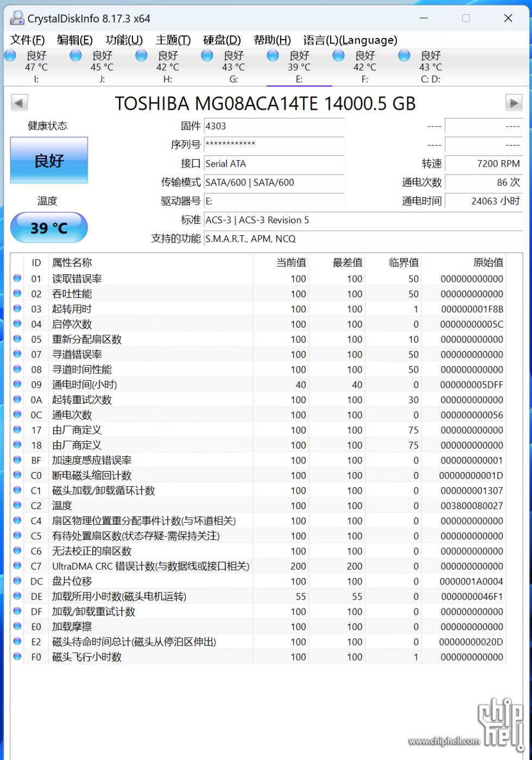
Task: Open the 编辑(E) menu
Action: pos(75,40)
